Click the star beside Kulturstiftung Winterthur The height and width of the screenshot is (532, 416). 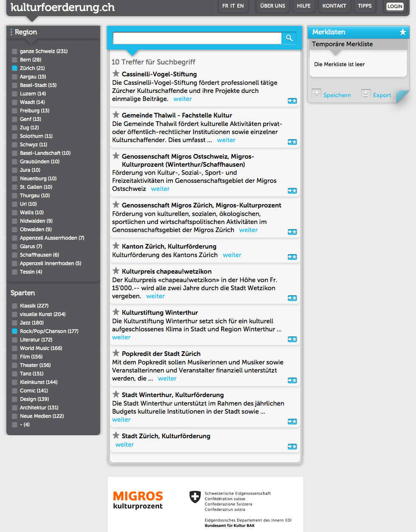click(116, 312)
